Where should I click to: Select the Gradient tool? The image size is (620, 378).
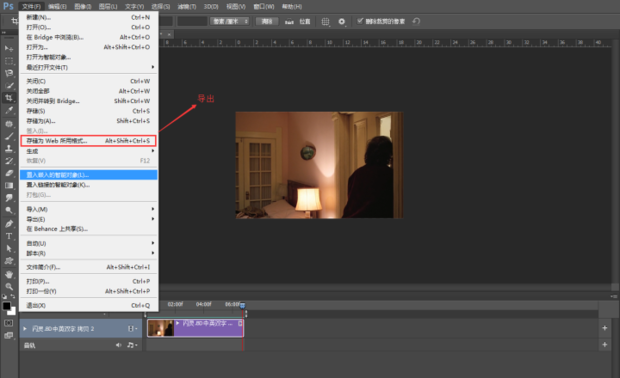click(9, 185)
